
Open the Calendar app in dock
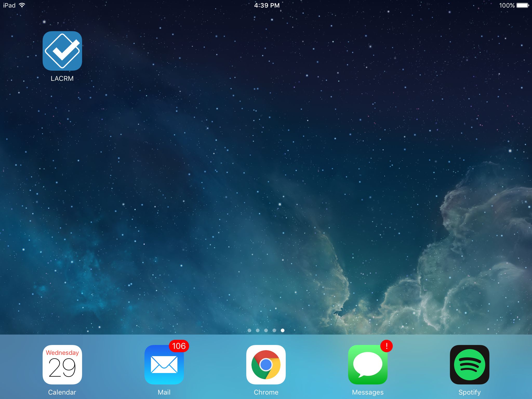(62, 364)
